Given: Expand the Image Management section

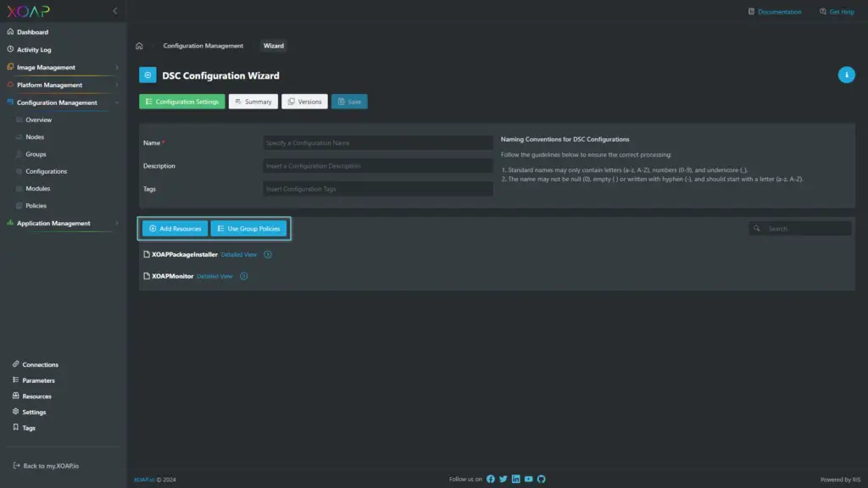Looking at the screenshot, I should coord(117,68).
